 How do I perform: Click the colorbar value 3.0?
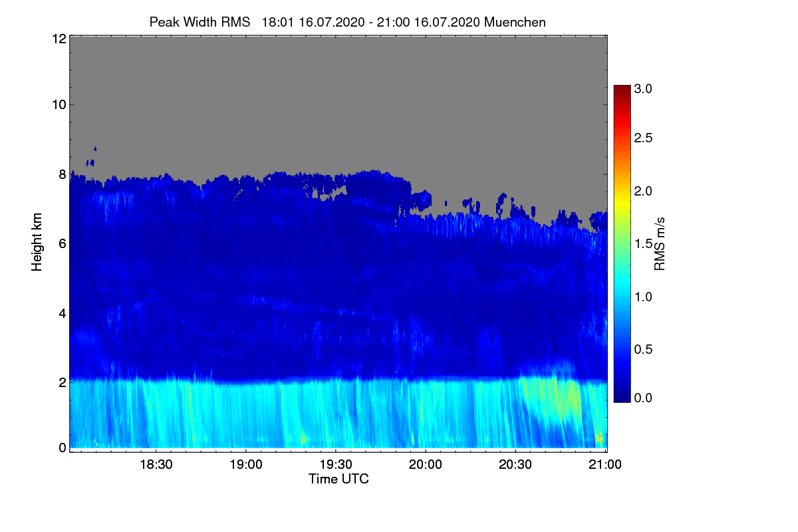tap(643, 88)
